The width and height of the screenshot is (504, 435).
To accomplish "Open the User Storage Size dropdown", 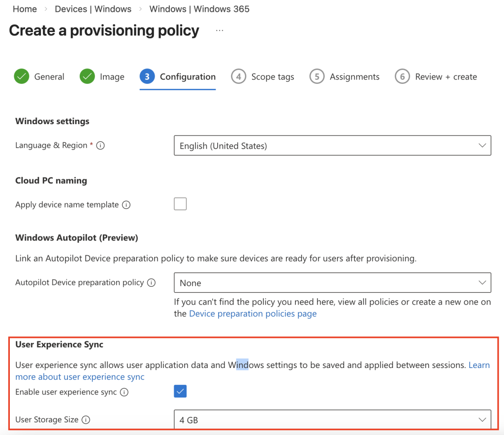I will 332,420.
